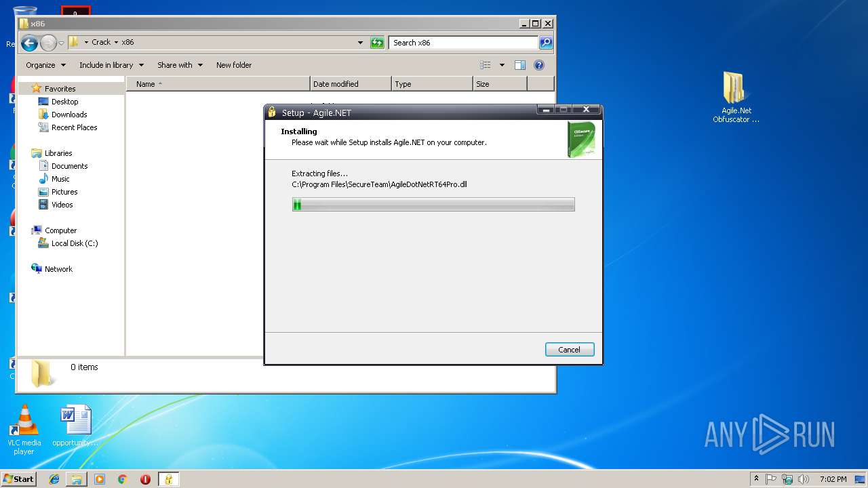Open Windows Explorer taskbar button

point(77,479)
